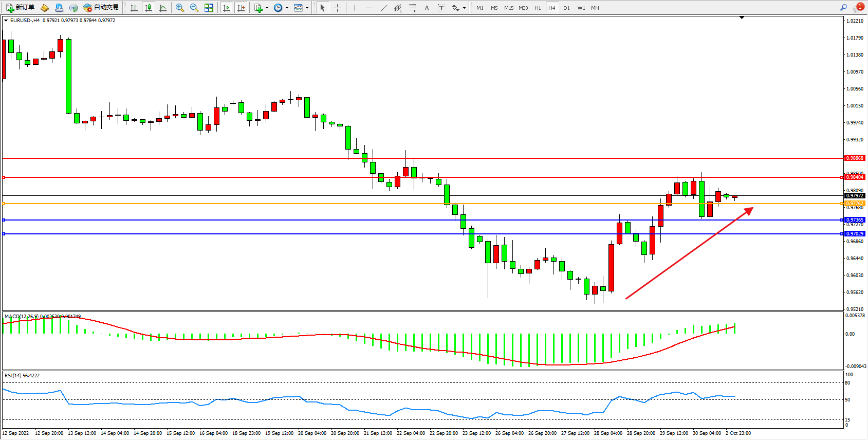Switch chart to bar chart mode

click(x=134, y=8)
